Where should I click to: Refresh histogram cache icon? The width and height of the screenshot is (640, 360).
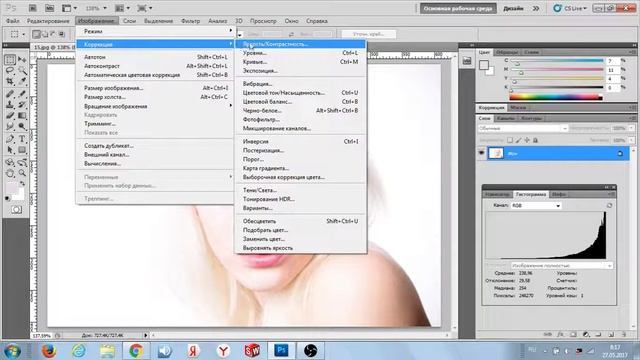point(609,206)
